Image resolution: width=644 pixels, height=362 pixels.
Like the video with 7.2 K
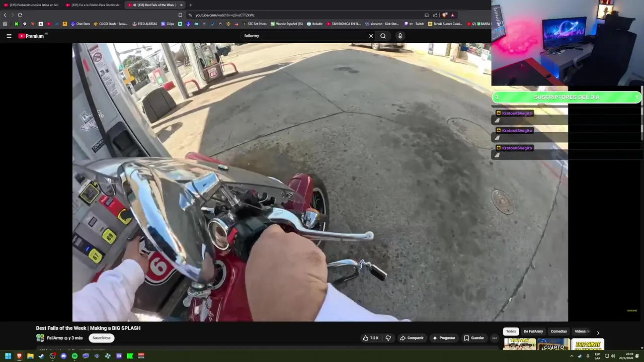[x=371, y=338]
